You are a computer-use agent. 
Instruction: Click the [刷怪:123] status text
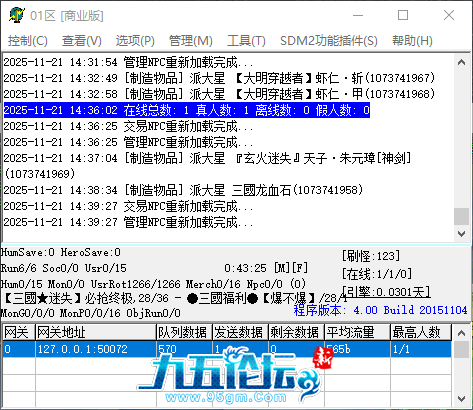[371, 256]
